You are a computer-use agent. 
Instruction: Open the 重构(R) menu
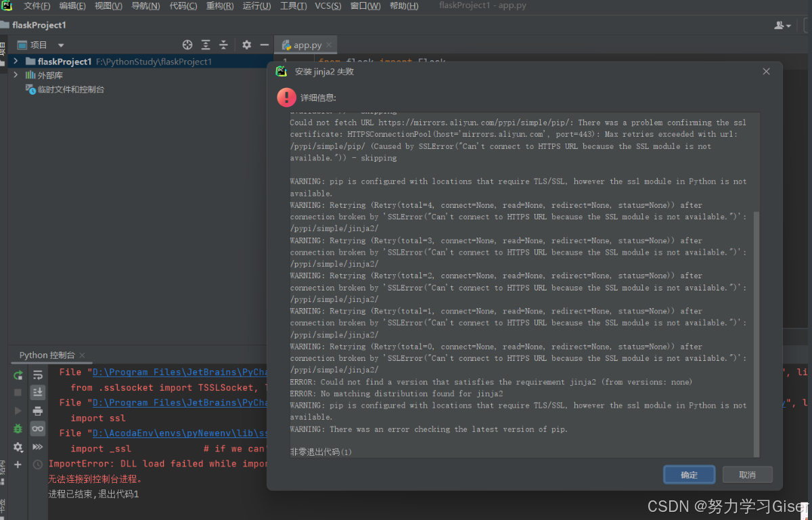[x=220, y=6]
